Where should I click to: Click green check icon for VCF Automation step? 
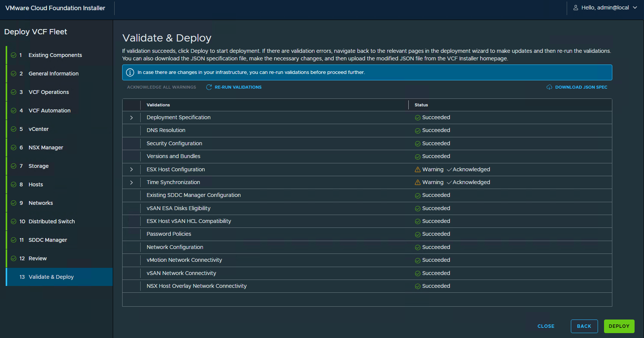14,111
